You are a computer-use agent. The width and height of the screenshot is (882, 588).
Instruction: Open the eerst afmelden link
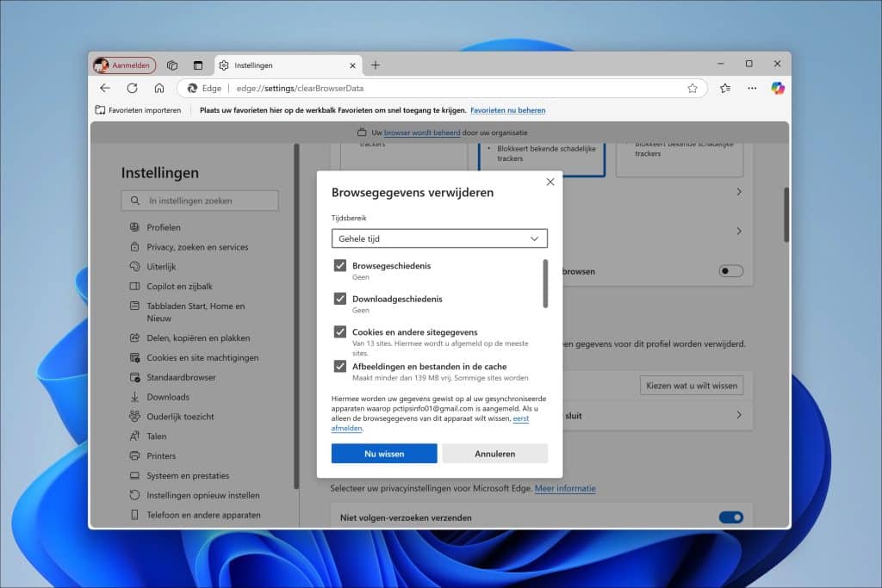[431, 424]
